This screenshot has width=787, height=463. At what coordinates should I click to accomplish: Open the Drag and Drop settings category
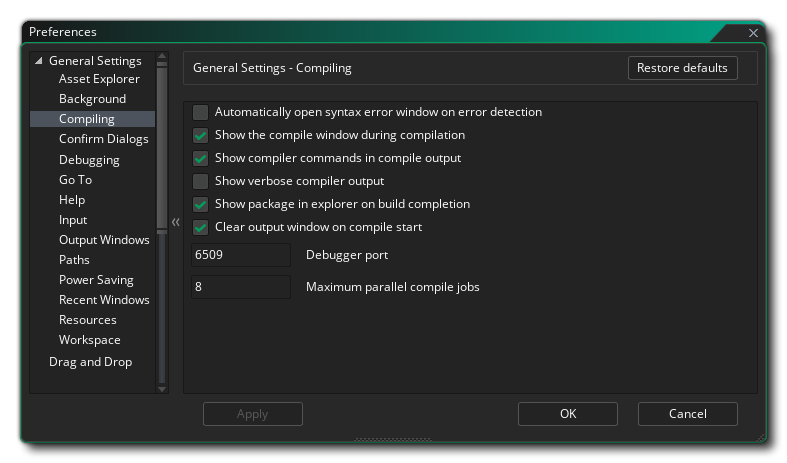click(90, 362)
